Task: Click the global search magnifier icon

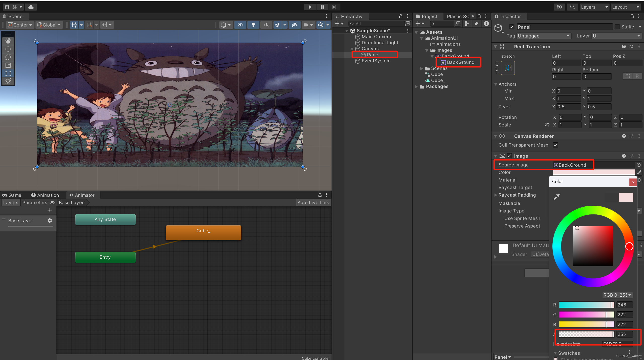Action: [x=572, y=7]
